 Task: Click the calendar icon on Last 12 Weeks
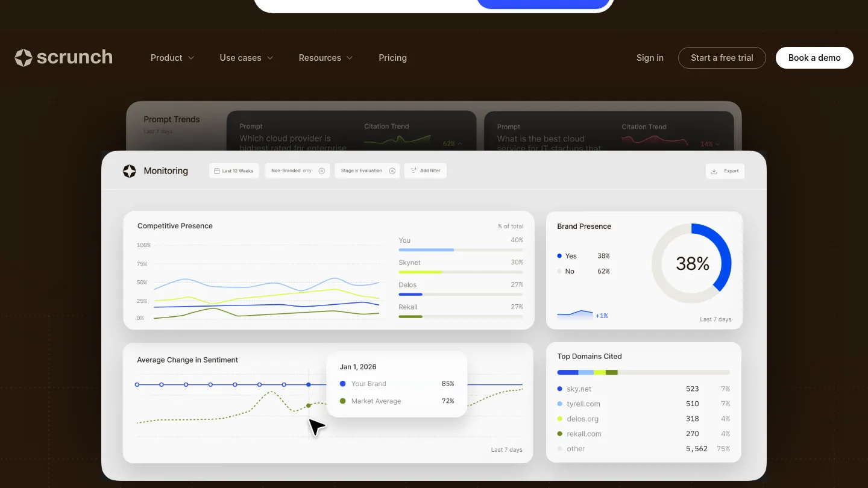tap(217, 171)
